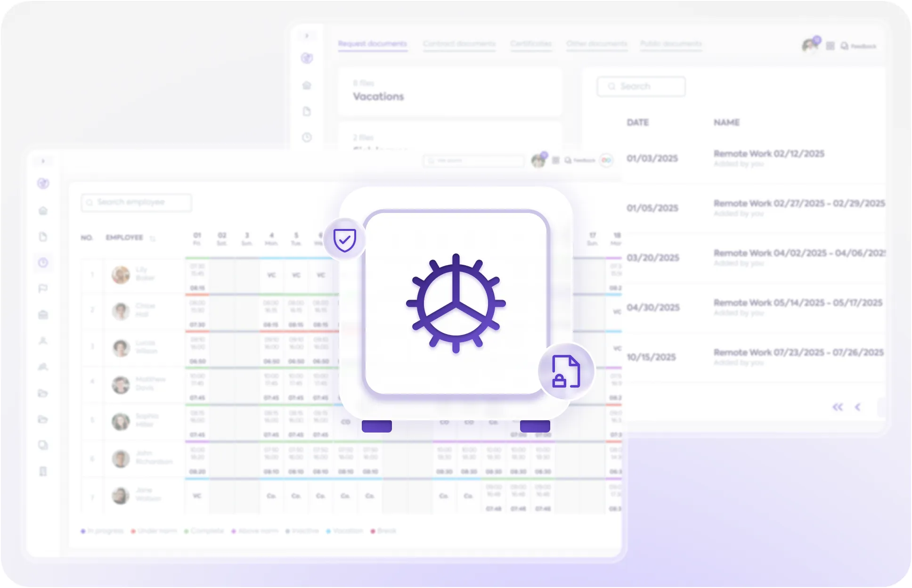Open the briefcase icon in the timesheet sidebar
The image size is (912, 588).
pyautogui.click(x=43, y=315)
